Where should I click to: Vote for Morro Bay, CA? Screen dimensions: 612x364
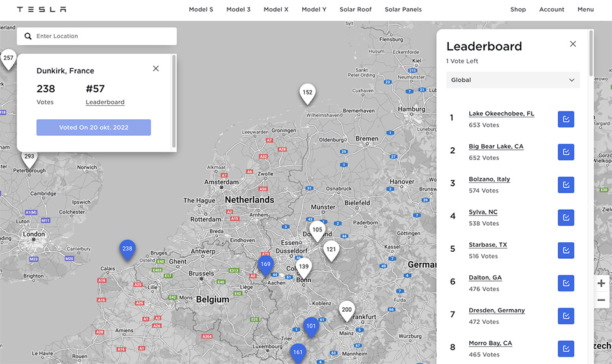point(566,349)
